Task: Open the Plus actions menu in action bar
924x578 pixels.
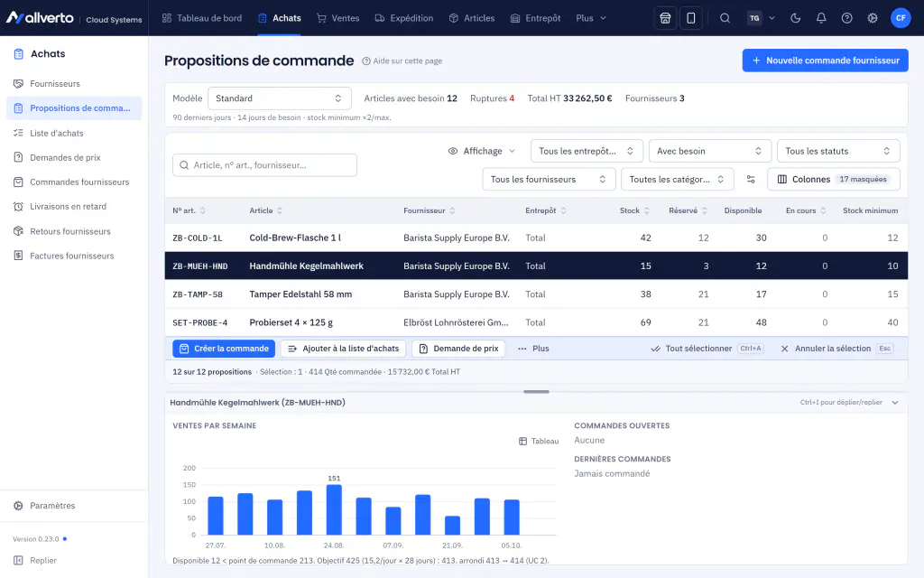Action: (533, 349)
